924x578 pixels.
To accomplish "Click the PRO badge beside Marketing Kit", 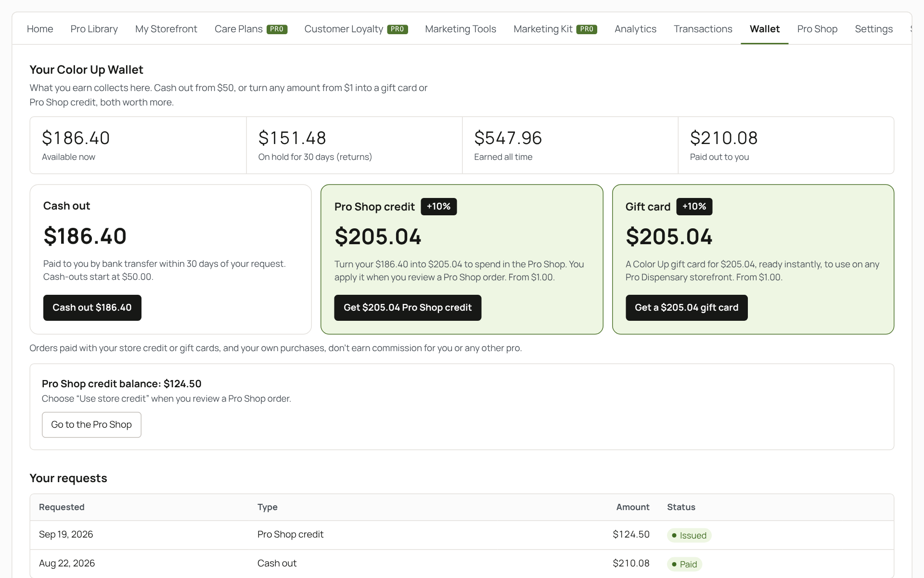I will [x=587, y=29].
